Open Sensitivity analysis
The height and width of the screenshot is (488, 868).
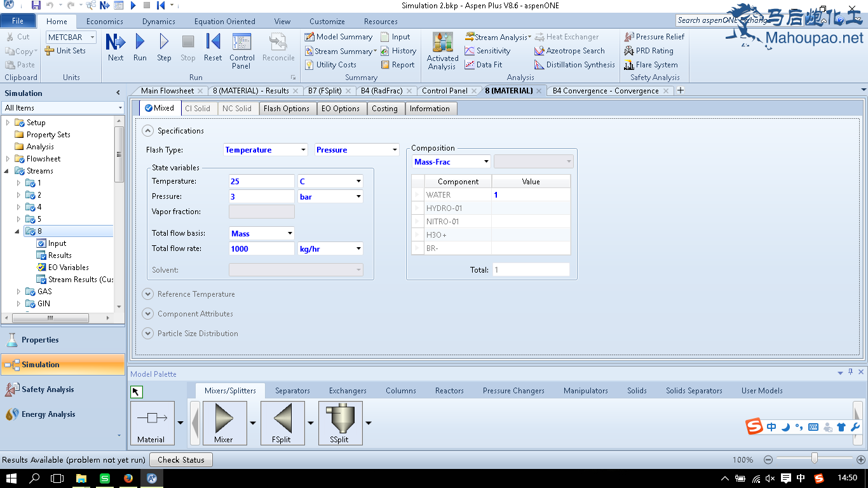pyautogui.click(x=487, y=51)
